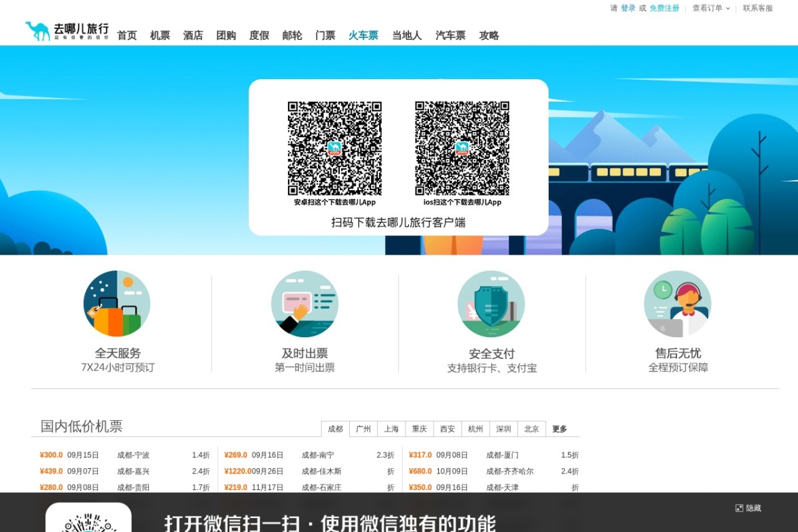Open the 成都-嘉兴 flight deal
The width and height of the screenshot is (798, 532).
(133, 471)
